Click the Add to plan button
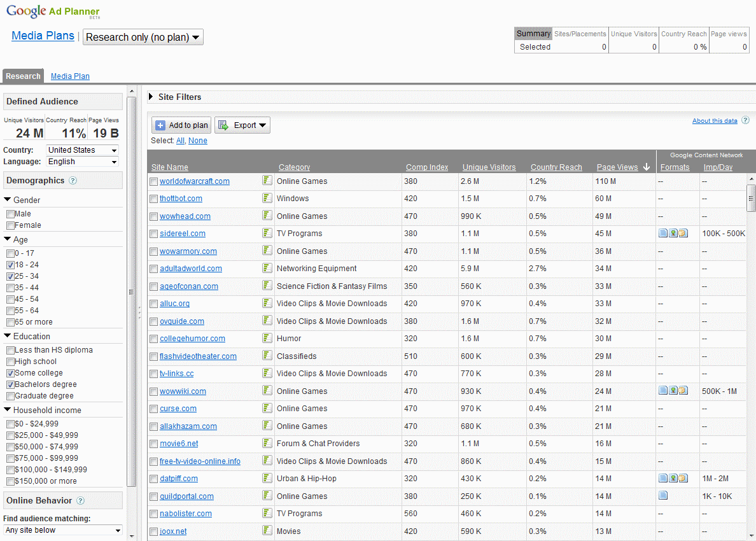This screenshot has height=541, width=756. tap(181, 125)
